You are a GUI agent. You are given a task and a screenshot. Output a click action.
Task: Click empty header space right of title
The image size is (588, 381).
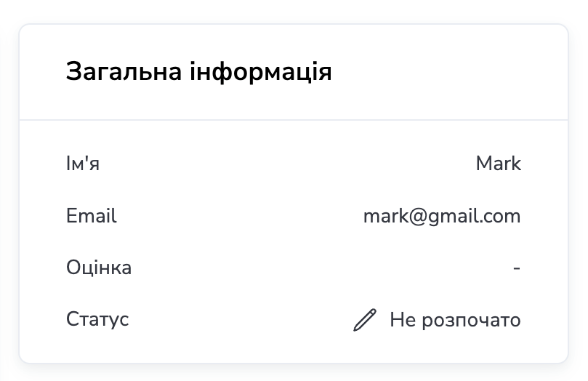coord(451,72)
